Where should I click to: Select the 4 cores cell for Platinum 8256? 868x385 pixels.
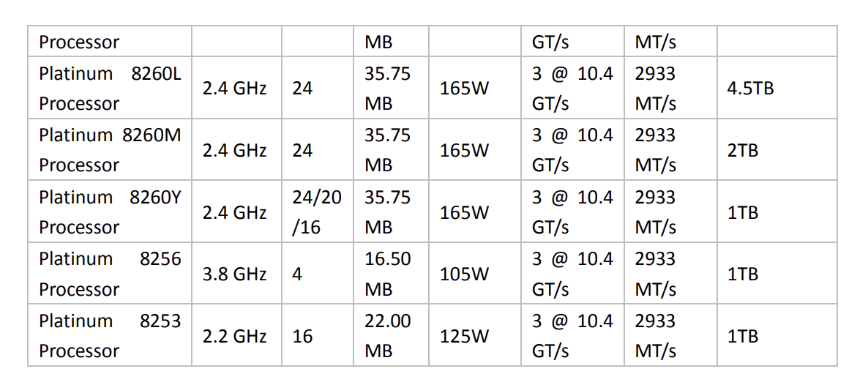point(297,274)
